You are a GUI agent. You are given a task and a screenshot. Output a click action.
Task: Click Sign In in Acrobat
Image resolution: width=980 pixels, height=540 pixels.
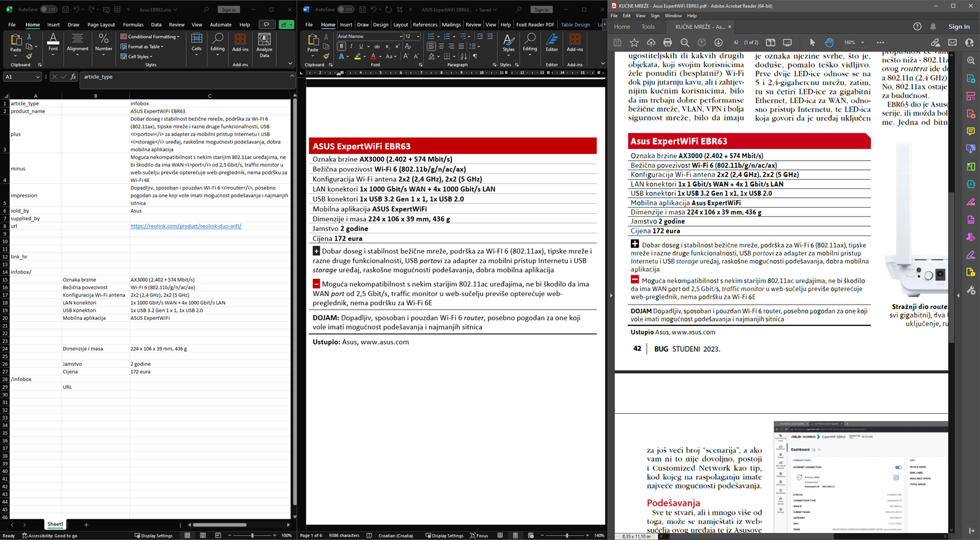pos(959,26)
